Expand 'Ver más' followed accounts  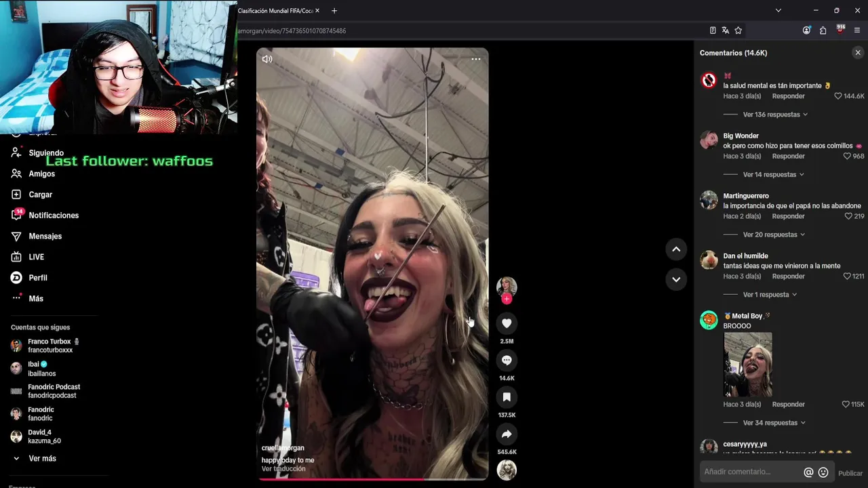tap(42, 459)
